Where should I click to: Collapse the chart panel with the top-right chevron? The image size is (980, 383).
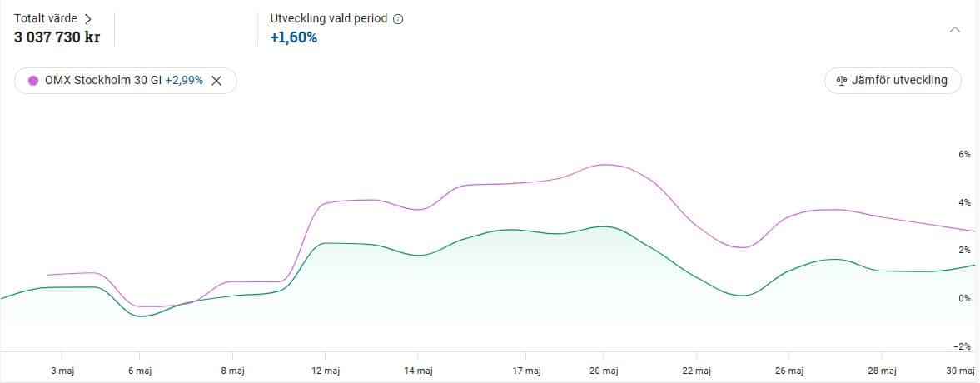(x=955, y=29)
